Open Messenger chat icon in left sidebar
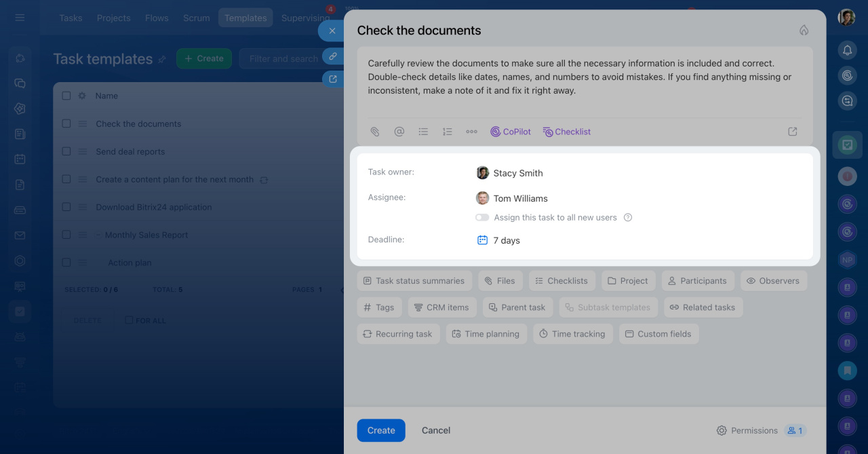The width and height of the screenshot is (868, 454). point(20,83)
